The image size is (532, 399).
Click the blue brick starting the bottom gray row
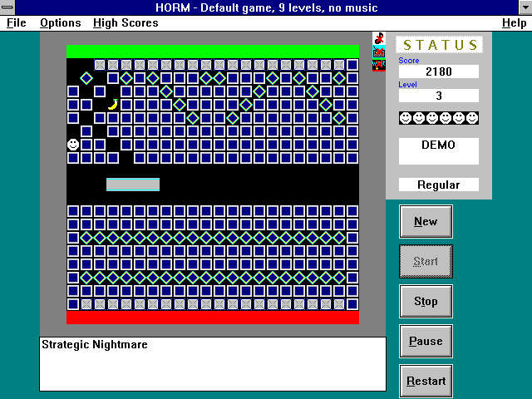[x=73, y=304]
